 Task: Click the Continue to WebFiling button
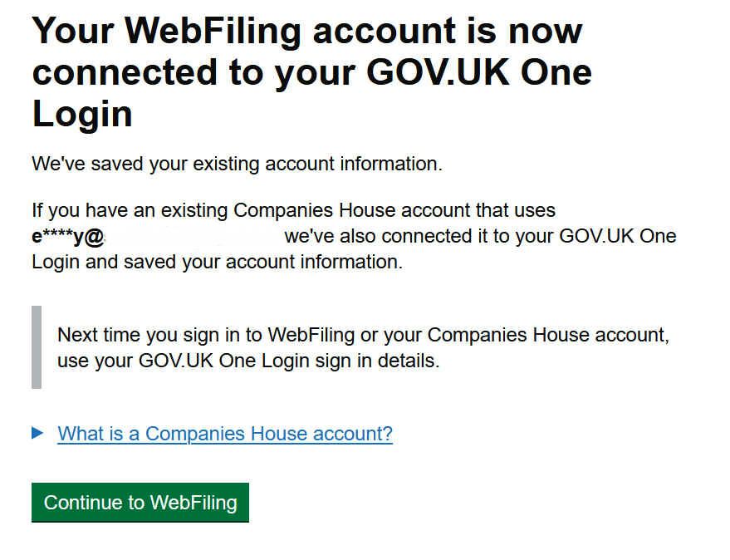pos(140,503)
